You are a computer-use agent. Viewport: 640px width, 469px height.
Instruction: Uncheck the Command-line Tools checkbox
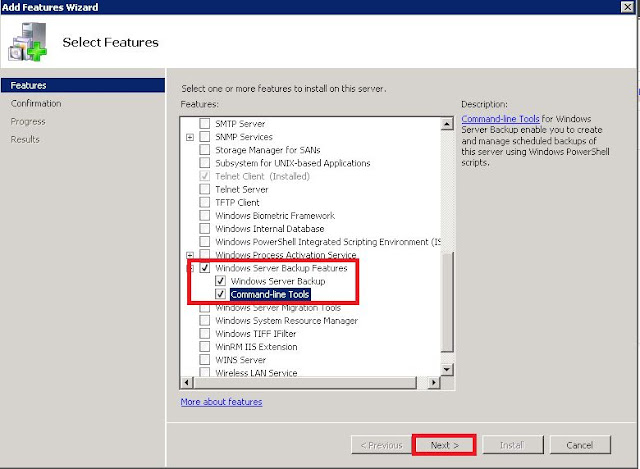220,294
